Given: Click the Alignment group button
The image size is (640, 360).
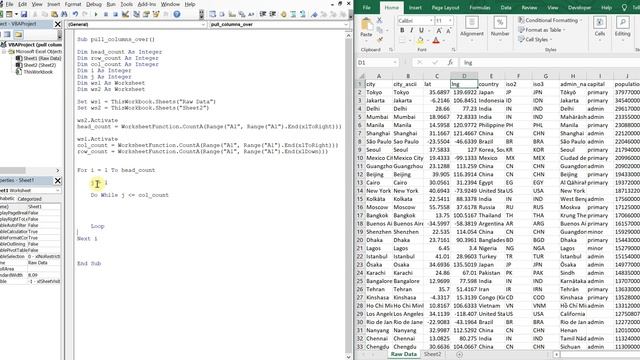Looking at the screenshot, I should [472, 28].
